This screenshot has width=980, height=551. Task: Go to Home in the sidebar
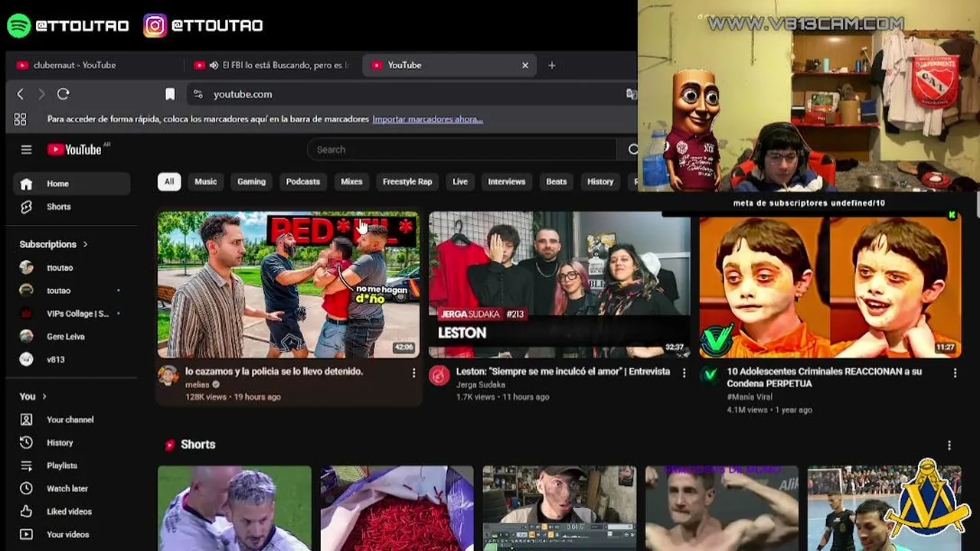[72, 184]
